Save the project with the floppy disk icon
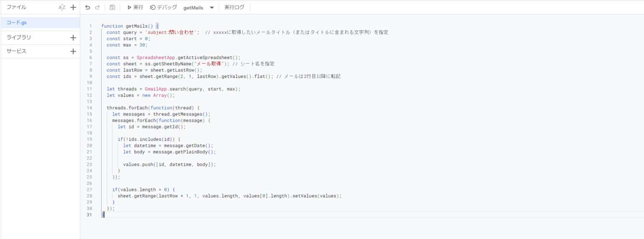This screenshot has height=239, width=644. [112, 8]
